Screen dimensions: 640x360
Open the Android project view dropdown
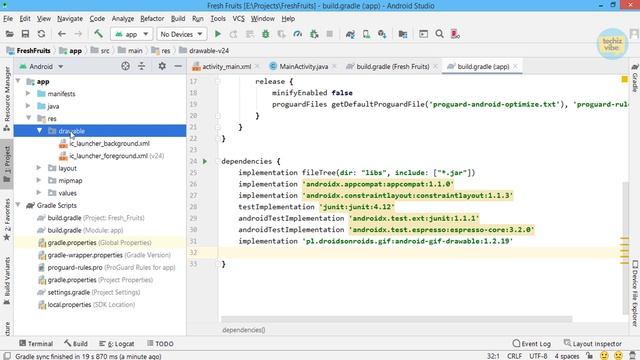(x=41, y=67)
